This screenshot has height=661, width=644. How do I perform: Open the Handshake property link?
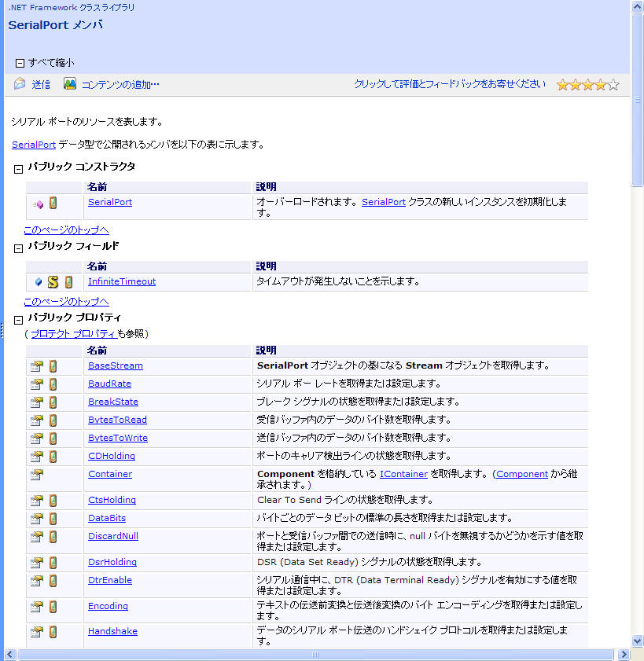(112, 631)
